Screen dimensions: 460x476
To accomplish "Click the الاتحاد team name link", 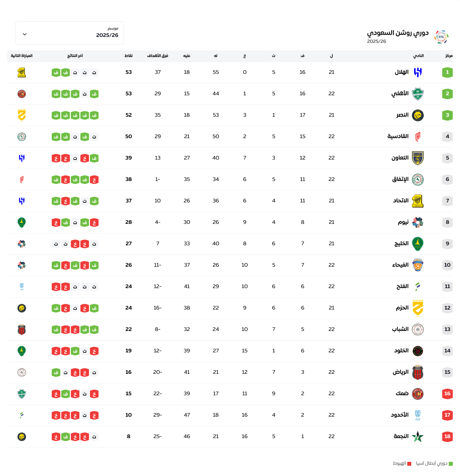I will 401,201.
